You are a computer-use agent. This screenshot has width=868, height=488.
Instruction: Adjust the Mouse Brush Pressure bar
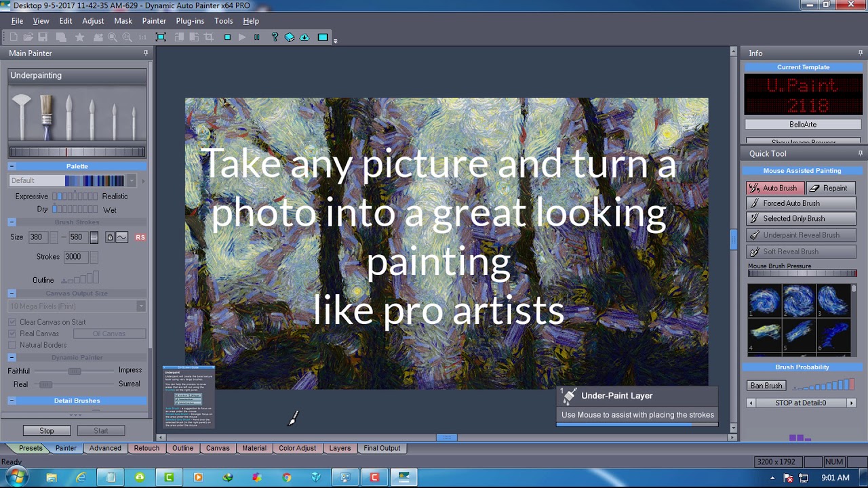click(802, 274)
